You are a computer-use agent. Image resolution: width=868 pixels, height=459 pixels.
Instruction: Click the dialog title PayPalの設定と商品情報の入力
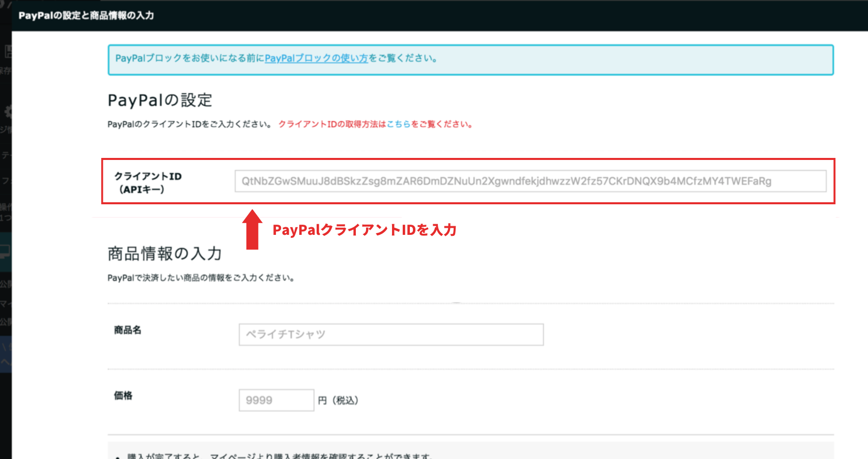[86, 15]
